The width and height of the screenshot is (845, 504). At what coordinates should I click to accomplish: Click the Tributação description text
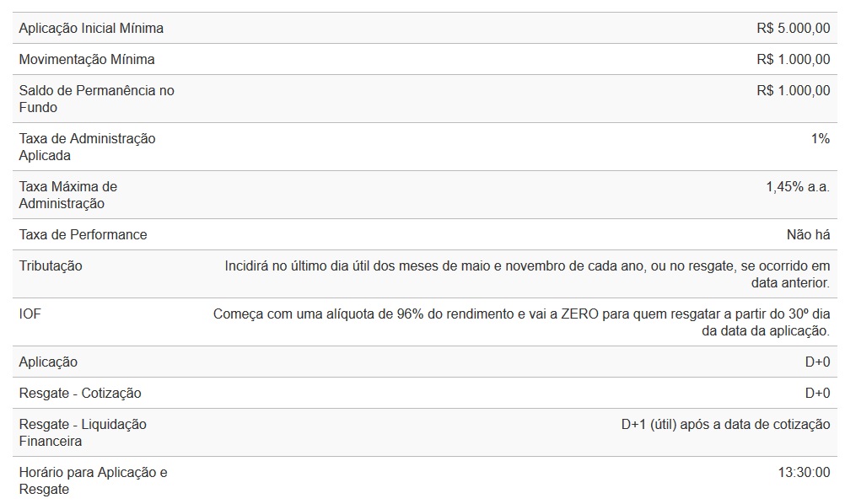(527, 274)
